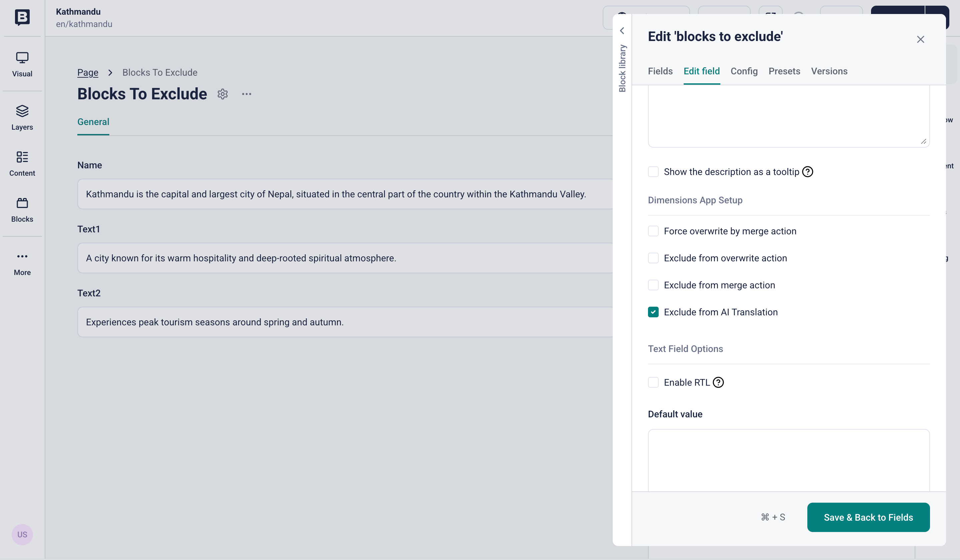Tick Show the description as a tooltip
960x560 pixels.
point(653,172)
